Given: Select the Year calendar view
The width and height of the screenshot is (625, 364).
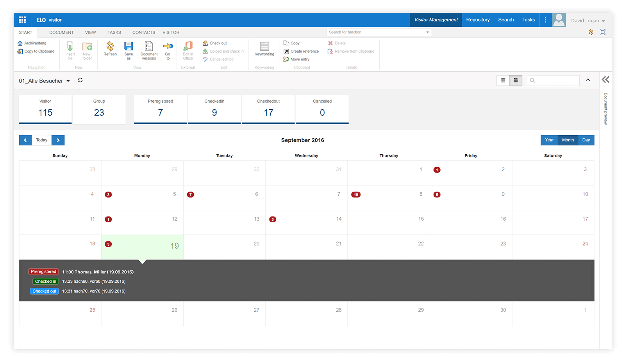Looking at the screenshot, I should (x=549, y=140).
